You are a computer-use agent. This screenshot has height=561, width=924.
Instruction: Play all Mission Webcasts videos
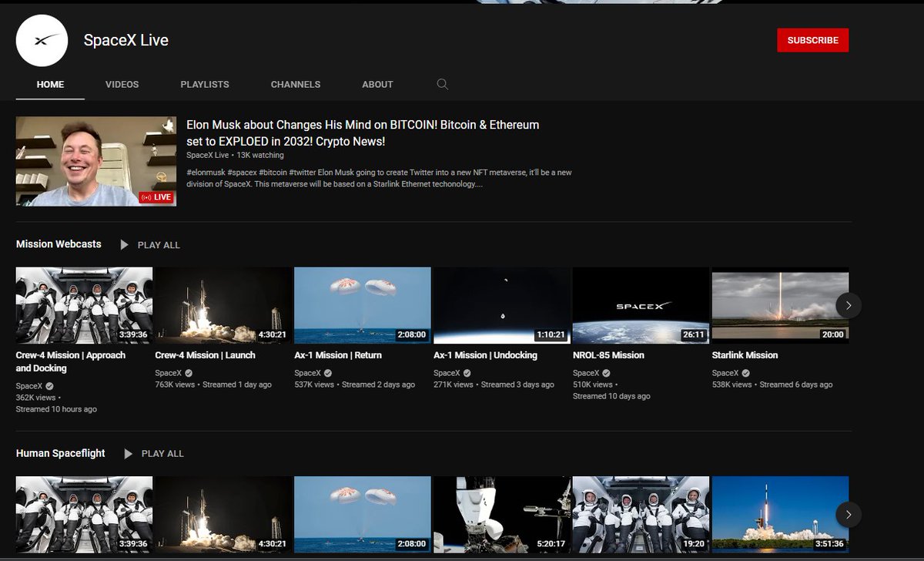(x=159, y=245)
